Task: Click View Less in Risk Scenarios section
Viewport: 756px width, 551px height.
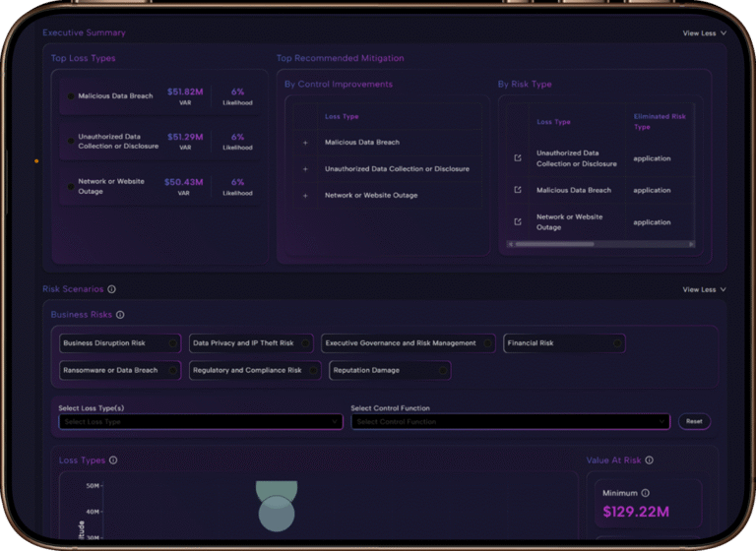Action: [x=704, y=289]
